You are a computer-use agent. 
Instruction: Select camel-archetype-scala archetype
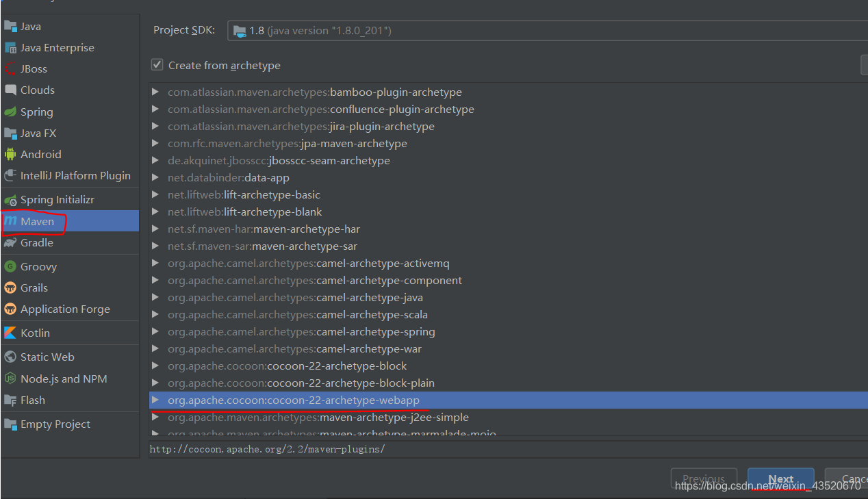click(509, 314)
